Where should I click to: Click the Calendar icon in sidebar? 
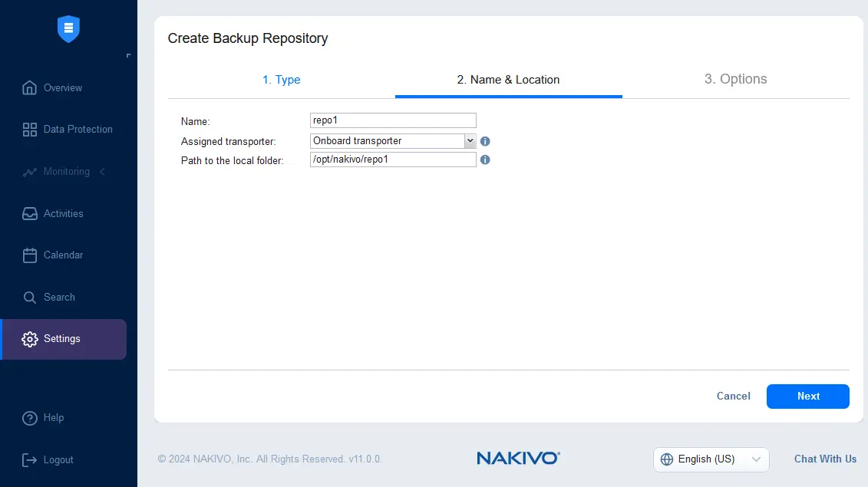click(29, 255)
